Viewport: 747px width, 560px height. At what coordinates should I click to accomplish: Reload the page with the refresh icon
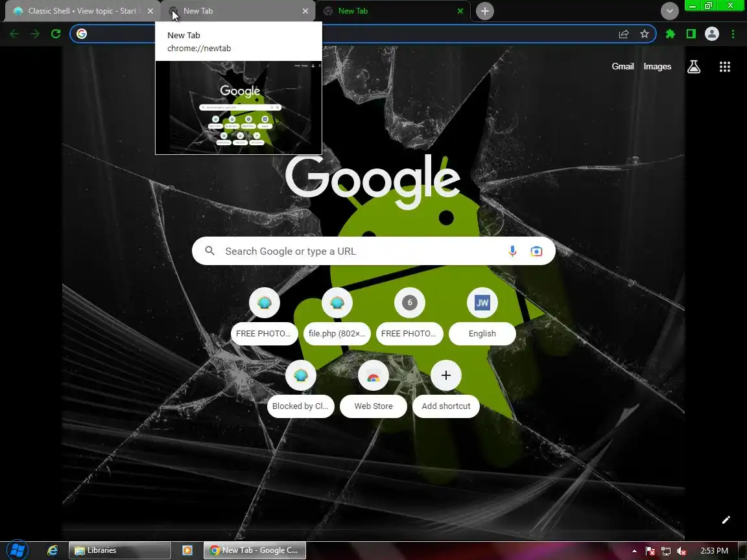(56, 34)
